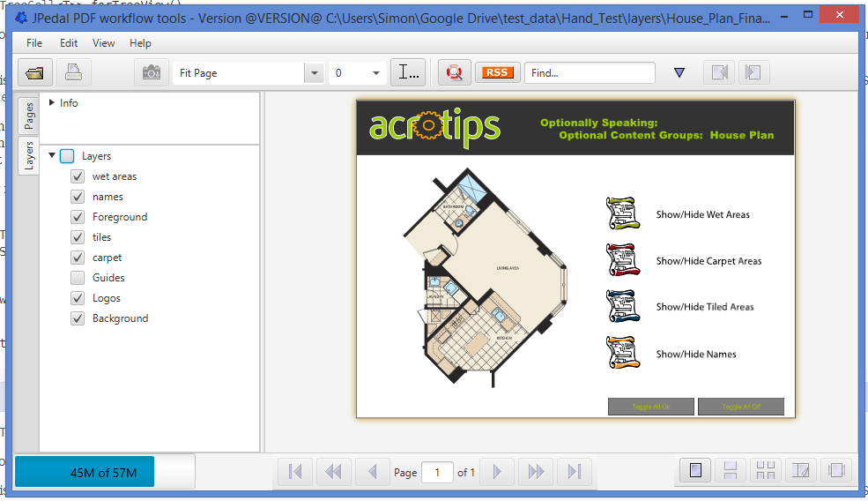Click the Show/Hide Wet Areas plan icon
The image size is (868, 501).
coord(621,214)
